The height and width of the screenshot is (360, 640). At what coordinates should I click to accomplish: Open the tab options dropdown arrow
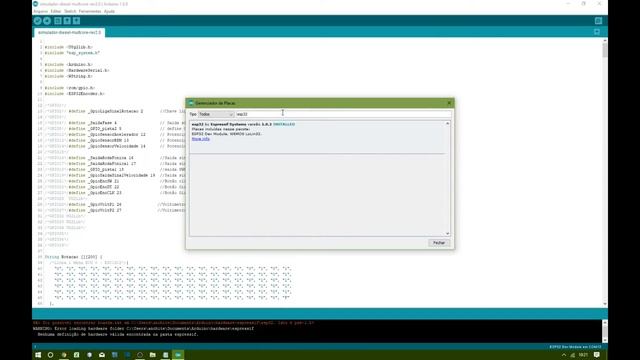597,32
